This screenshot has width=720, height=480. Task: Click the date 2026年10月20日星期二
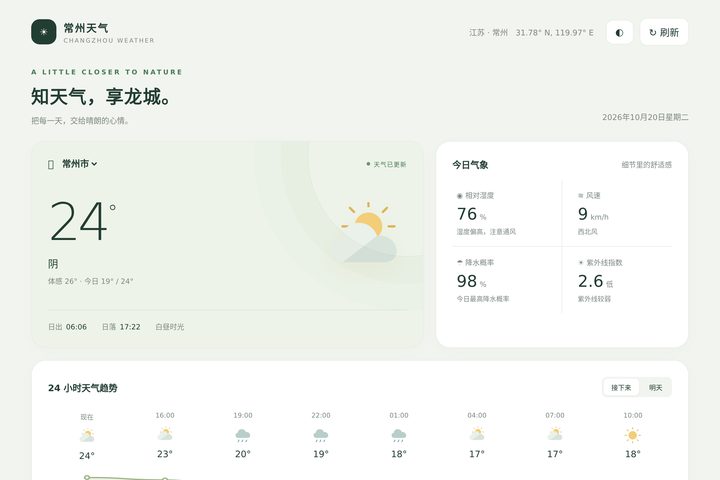click(x=645, y=117)
